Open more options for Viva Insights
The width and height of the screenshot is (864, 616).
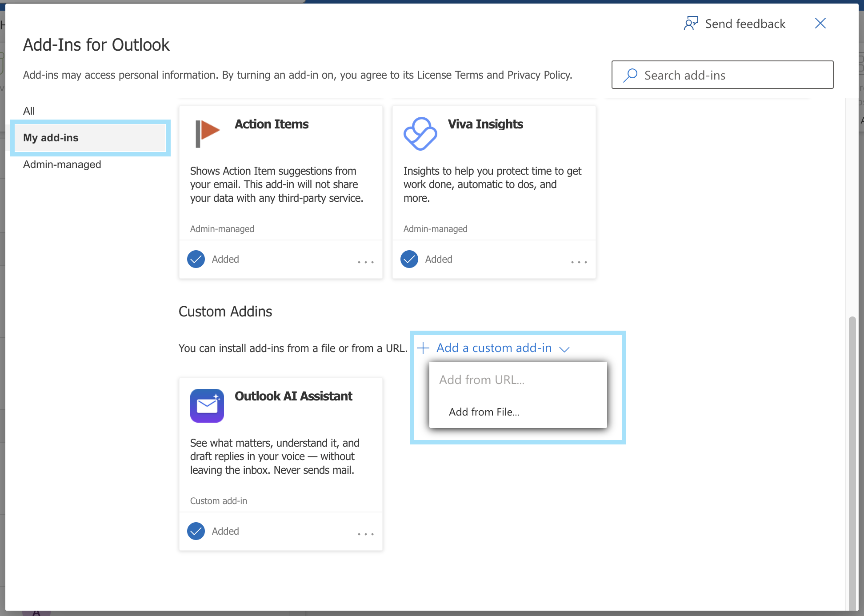coord(579,262)
